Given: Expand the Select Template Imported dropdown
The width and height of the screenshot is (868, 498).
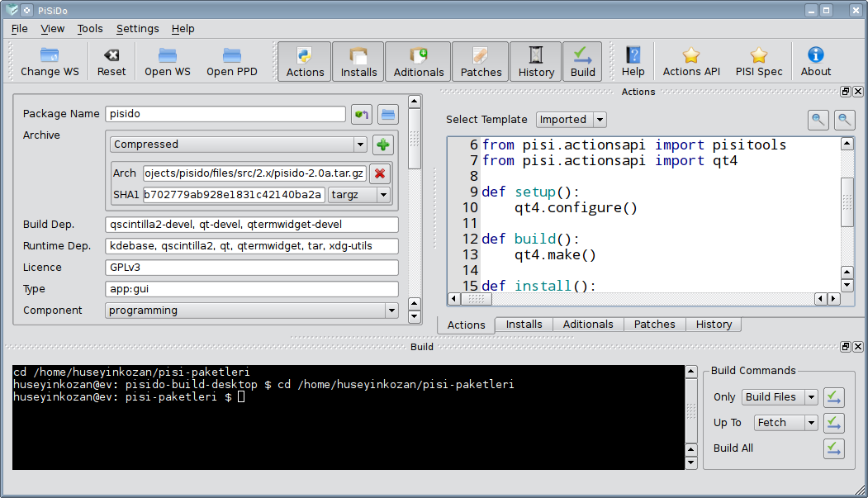Looking at the screenshot, I should (x=599, y=120).
